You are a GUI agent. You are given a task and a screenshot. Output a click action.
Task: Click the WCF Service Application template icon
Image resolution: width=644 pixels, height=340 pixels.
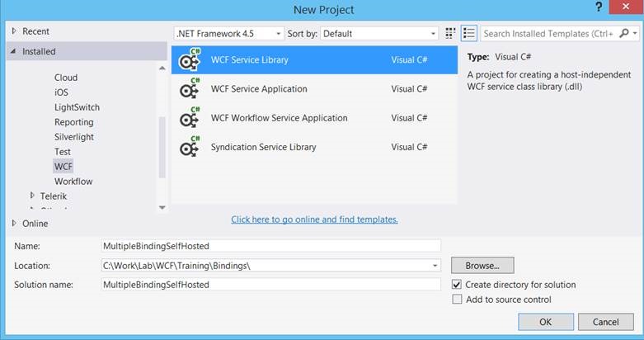190,89
